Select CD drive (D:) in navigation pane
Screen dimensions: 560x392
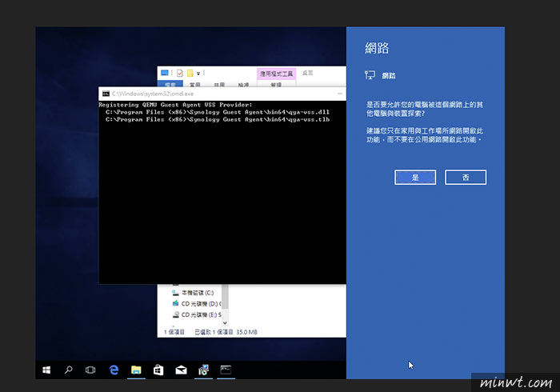[201, 304]
